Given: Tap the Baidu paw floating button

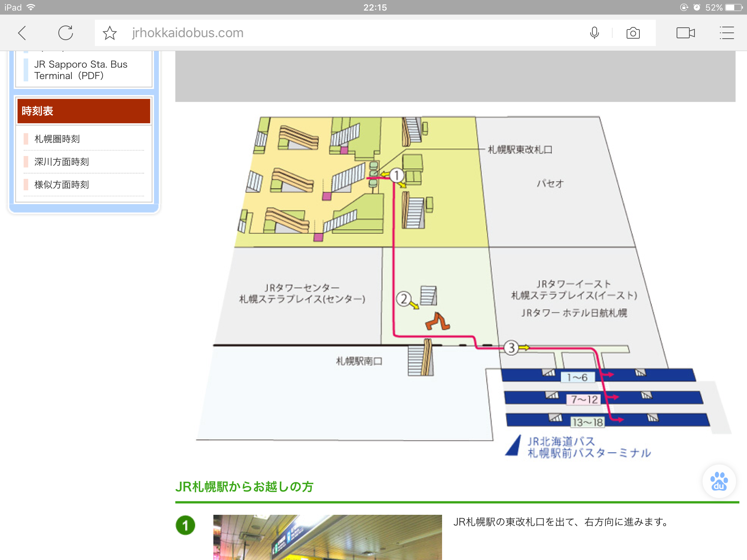Looking at the screenshot, I should point(719,481).
